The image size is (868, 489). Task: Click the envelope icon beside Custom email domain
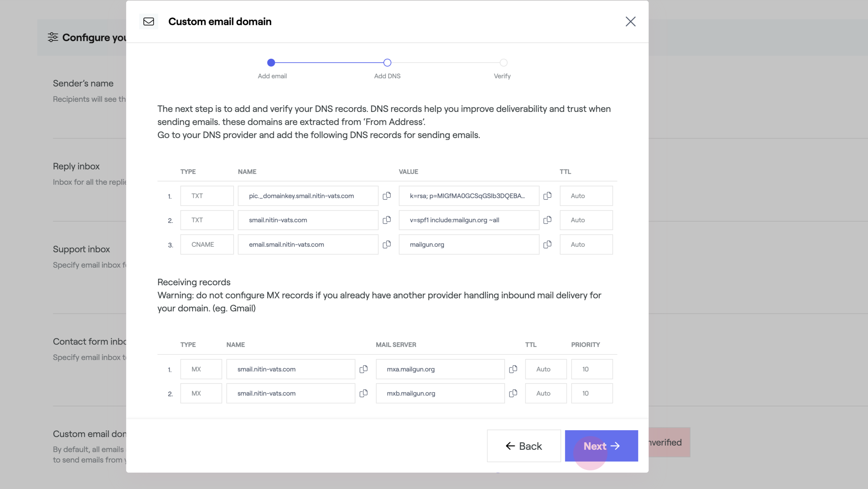pos(149,22)
